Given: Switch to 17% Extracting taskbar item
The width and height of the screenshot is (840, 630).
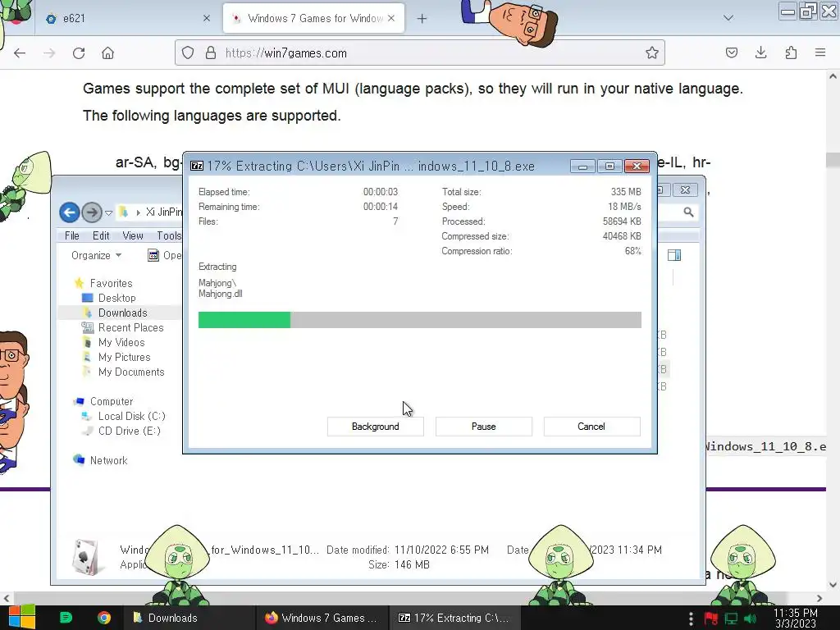Looking at the screenshot, I should pyautogui.click(x=454, y=618).
